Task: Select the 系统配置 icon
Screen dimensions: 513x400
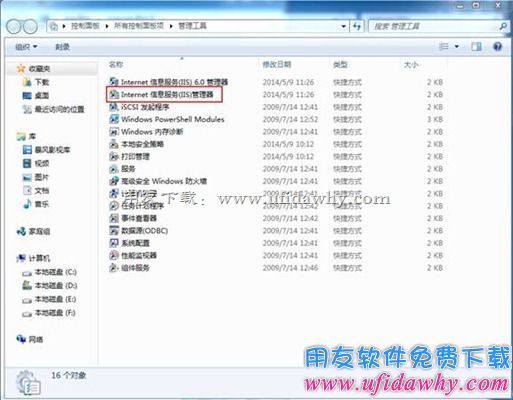Action: point(114,243)
